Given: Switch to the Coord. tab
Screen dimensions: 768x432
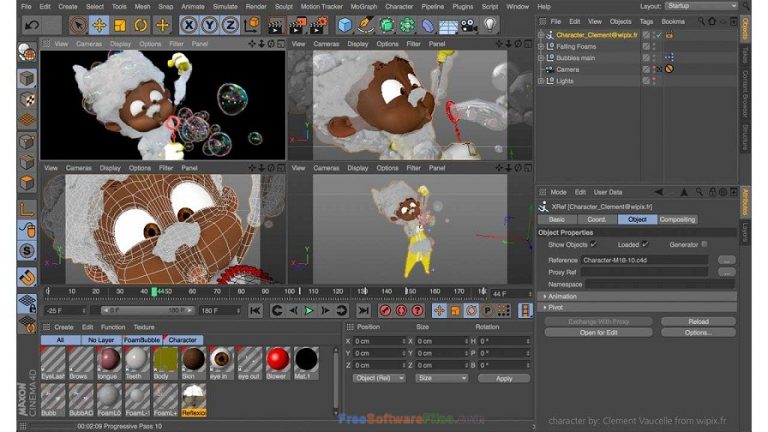Looking at the screenshot, I should (x=597, y=219).
